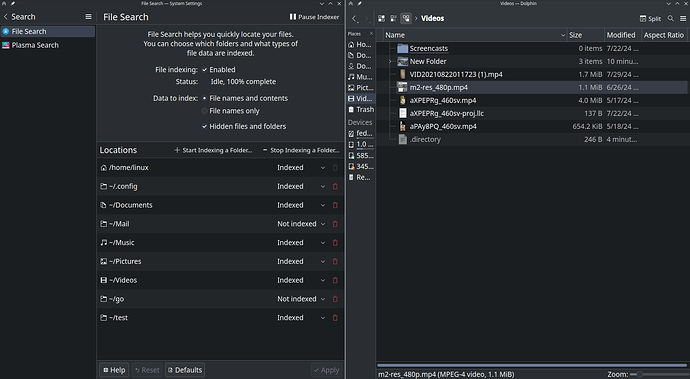
Task: Toggle File indexing Enabled checkbox
Action: 205,70
